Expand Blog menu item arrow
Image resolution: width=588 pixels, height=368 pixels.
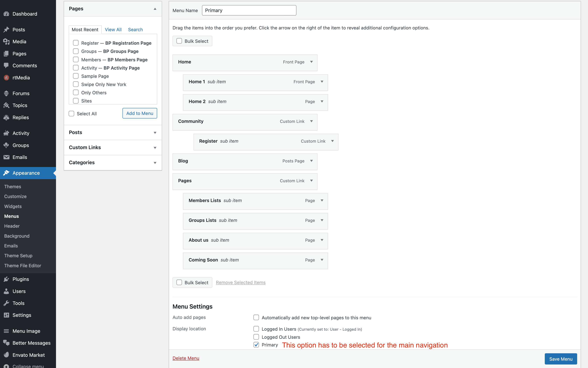click(x=311, y=161)
